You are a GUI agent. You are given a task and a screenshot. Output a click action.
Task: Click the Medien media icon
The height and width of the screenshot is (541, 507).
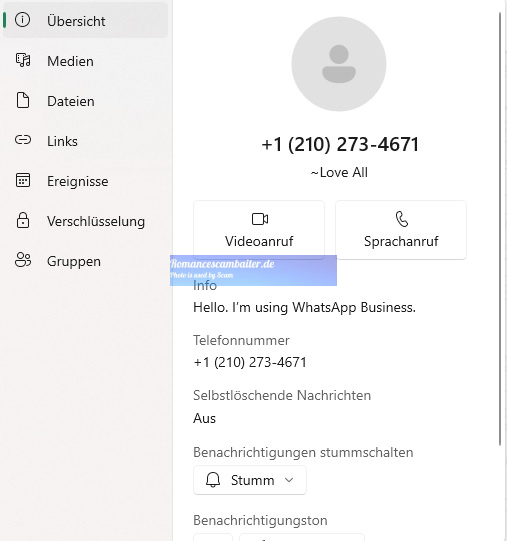click(23, 60)
